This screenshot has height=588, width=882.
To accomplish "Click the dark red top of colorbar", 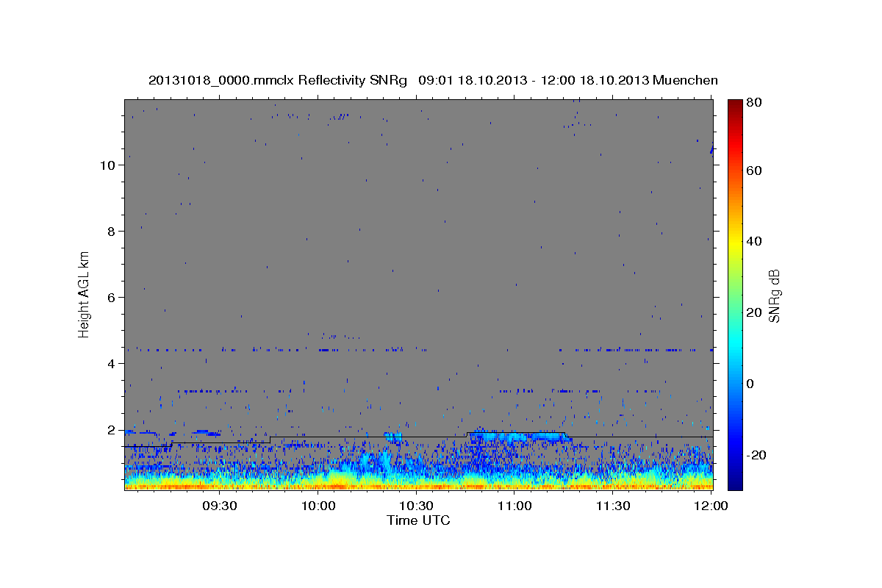I will point(735,104).
